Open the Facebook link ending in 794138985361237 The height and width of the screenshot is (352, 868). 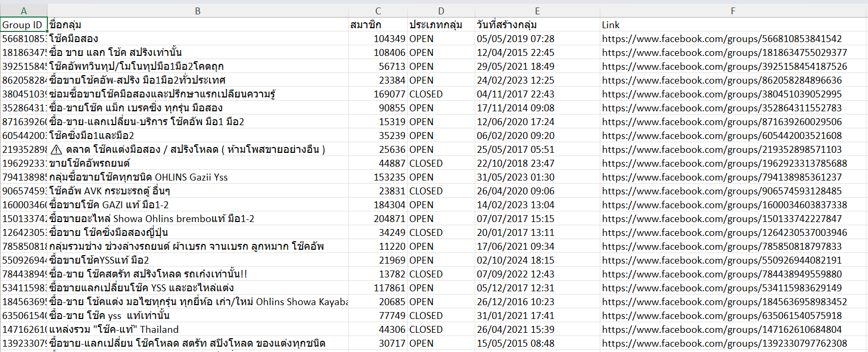coord(722,177)
